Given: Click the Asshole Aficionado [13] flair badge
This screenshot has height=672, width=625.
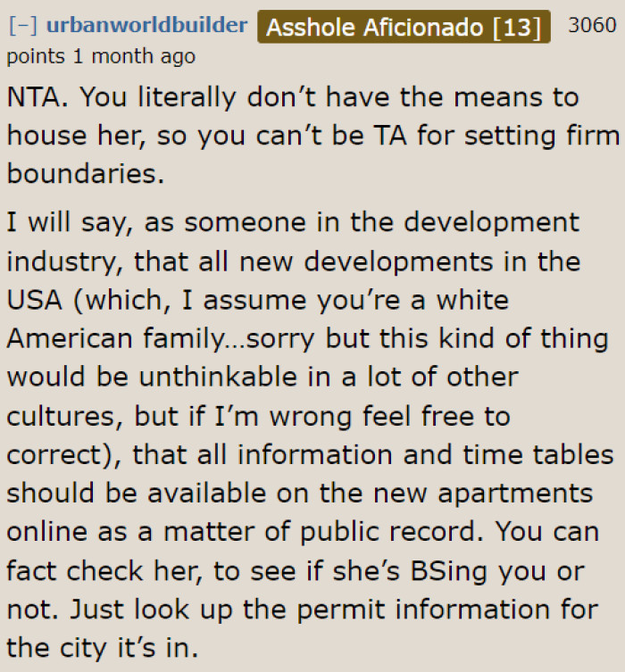Looking at the screenshot, I should point(404,28).
